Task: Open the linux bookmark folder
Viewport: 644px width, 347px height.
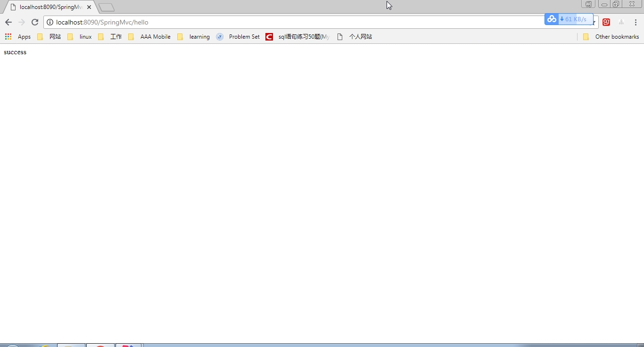Action: pyautogui.click(x=79, y=37)
